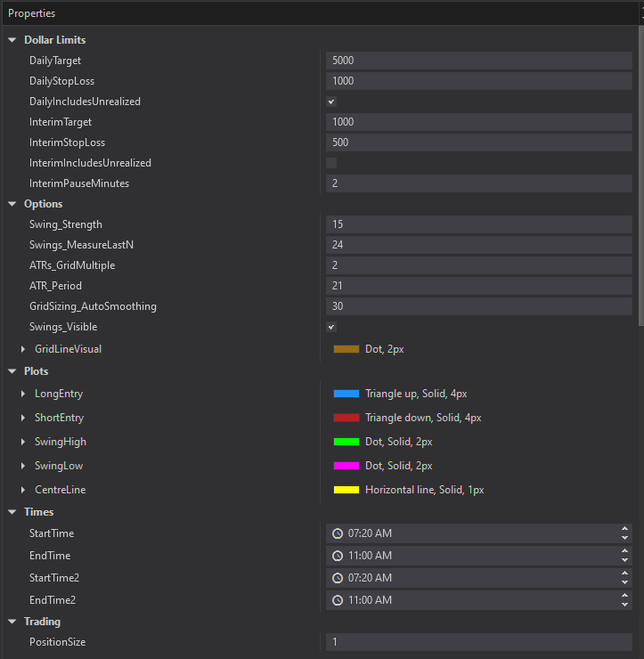Click the SwingLow magenta color swatch
Image resolution: width=644 pixels, height=659 pixels.
coord(346,466)
